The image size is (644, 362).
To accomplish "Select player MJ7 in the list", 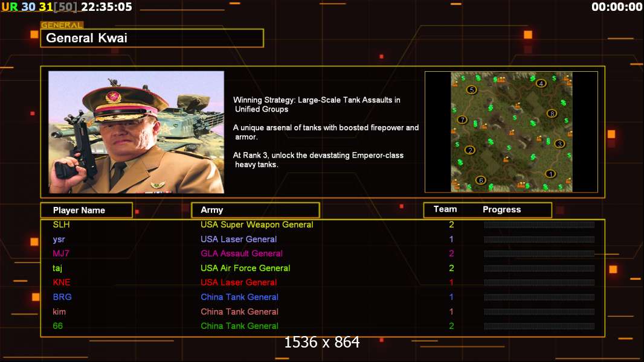I will pyautogui.click(x=61, y=253).
